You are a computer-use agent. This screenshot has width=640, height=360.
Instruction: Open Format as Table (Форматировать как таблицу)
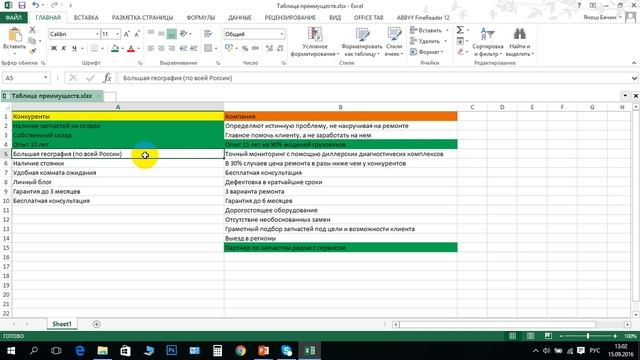point(362,42)
